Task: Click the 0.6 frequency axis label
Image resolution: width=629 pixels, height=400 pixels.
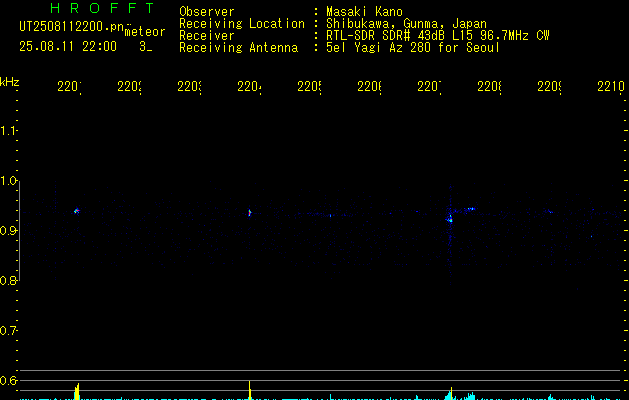Action: 9,380
